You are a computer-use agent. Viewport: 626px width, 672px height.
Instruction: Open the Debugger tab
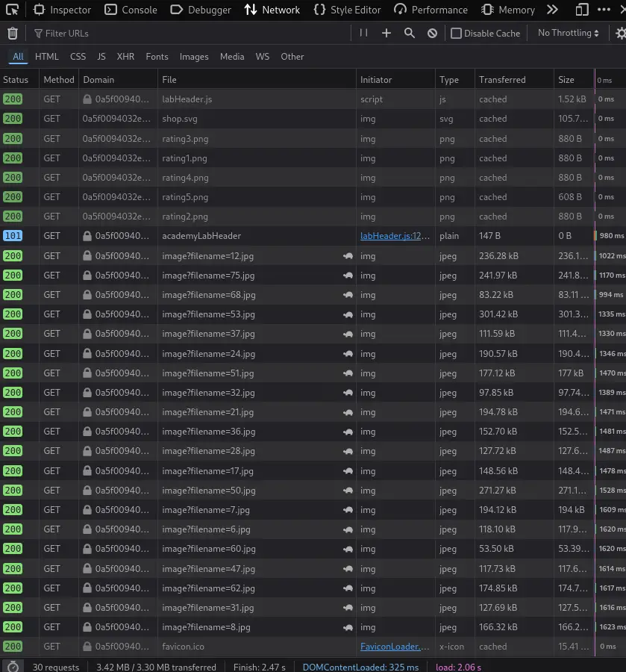coord(201,10)
